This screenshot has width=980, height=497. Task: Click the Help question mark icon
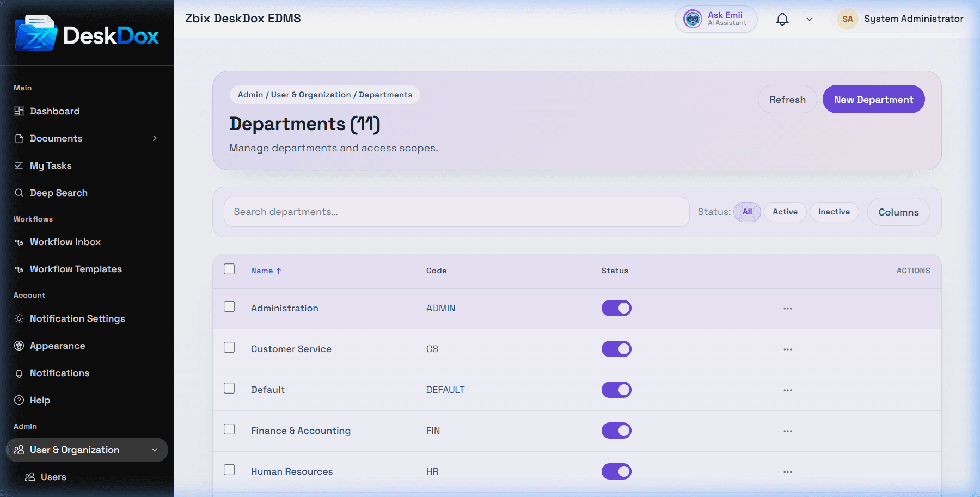tap(19, 400)
